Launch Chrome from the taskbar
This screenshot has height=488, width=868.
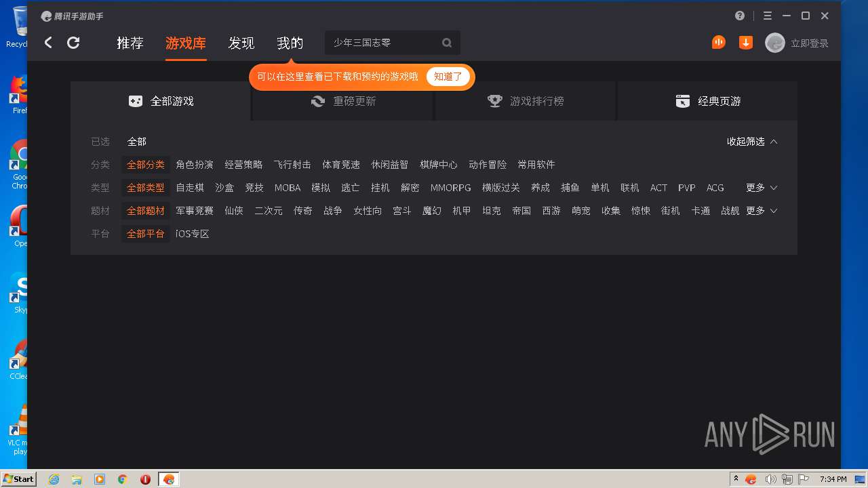(123, 479)
